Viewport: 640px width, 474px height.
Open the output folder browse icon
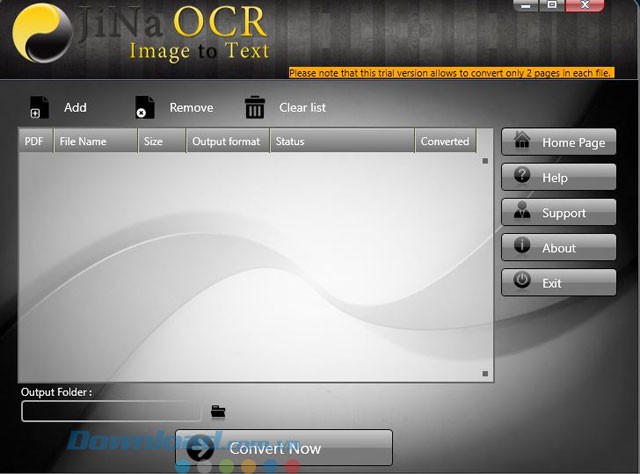coord(218,412)
